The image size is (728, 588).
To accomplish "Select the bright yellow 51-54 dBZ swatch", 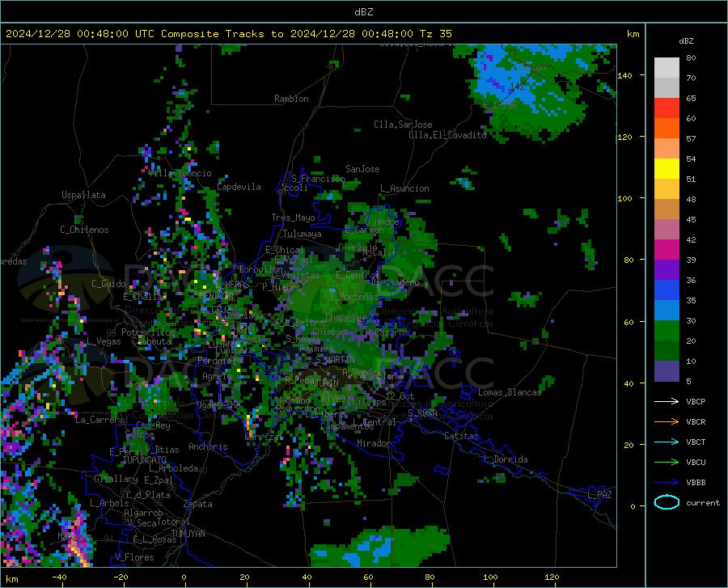I will (667, 169).
